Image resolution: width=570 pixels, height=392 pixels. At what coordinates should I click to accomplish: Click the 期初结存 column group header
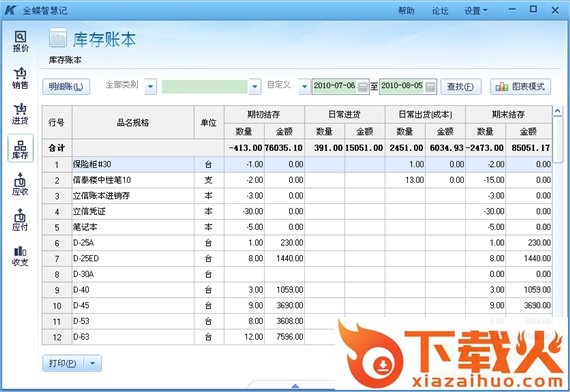(264, 115)
